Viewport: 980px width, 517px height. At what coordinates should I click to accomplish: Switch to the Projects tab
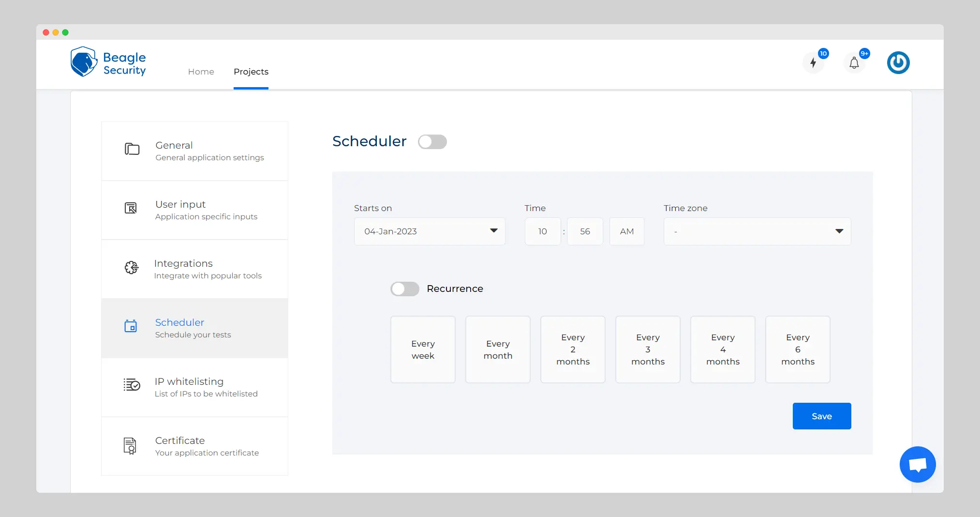(251, 72)
